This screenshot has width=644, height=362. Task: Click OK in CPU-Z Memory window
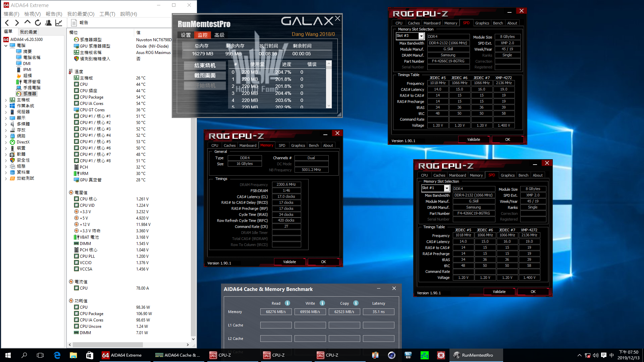click(x=323, y=262)
